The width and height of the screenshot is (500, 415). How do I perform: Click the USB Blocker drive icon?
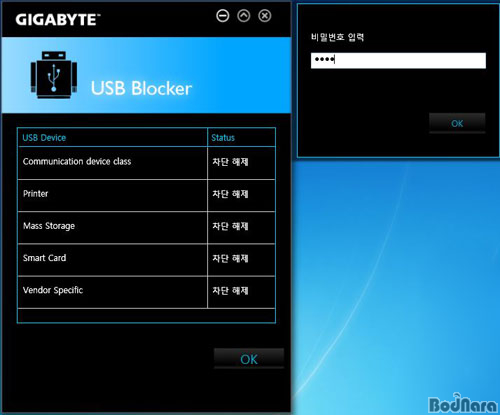[x=54, y=75]
